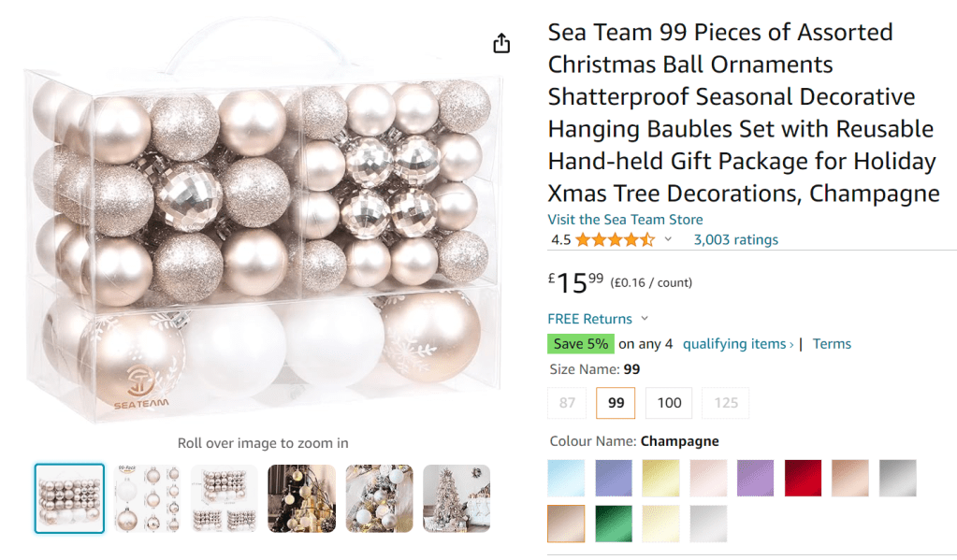Choose the currently selected 99 size button
The height and width of the screenshot is (560, 957).
616,403
